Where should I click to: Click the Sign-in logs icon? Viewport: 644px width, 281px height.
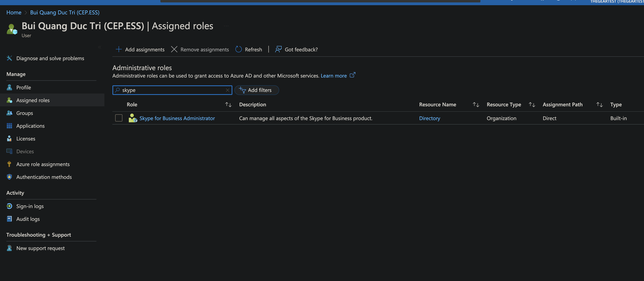pyautogui.click(x=9, y=206)
